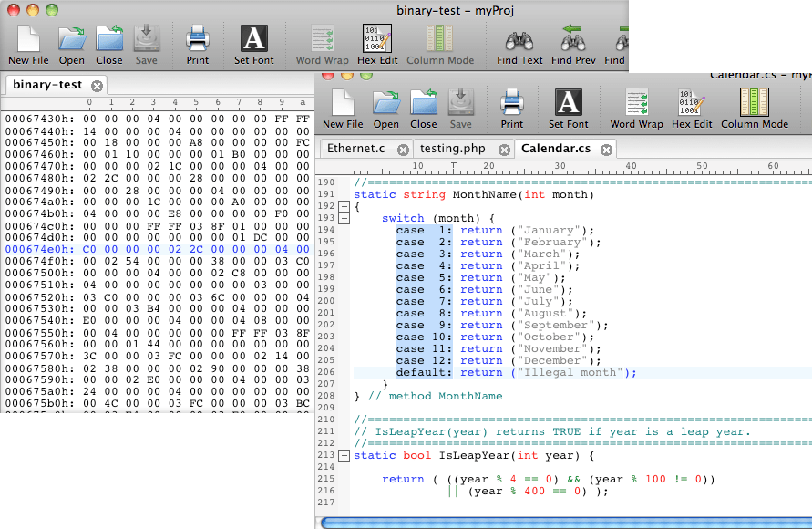Click hex row address 00067430h
812x529 pixels.
pyautogui.click(x=40, y=119)
